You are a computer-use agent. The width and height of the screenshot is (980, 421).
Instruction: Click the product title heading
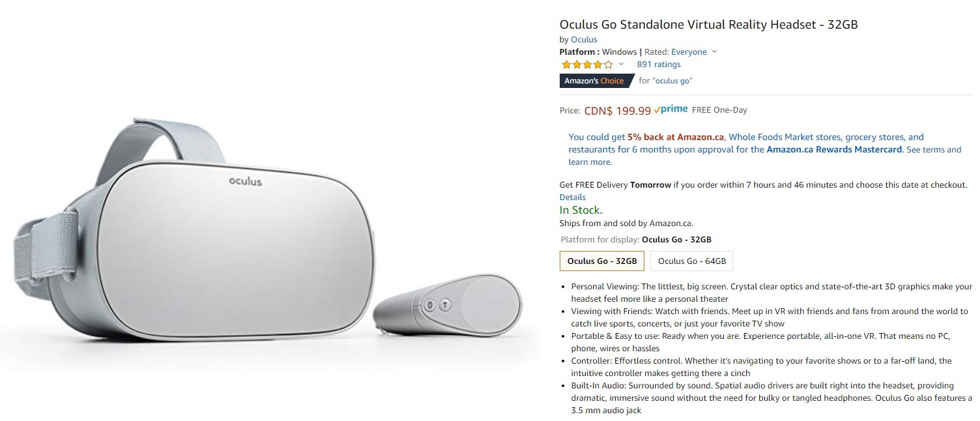click(x=708, y=25)
